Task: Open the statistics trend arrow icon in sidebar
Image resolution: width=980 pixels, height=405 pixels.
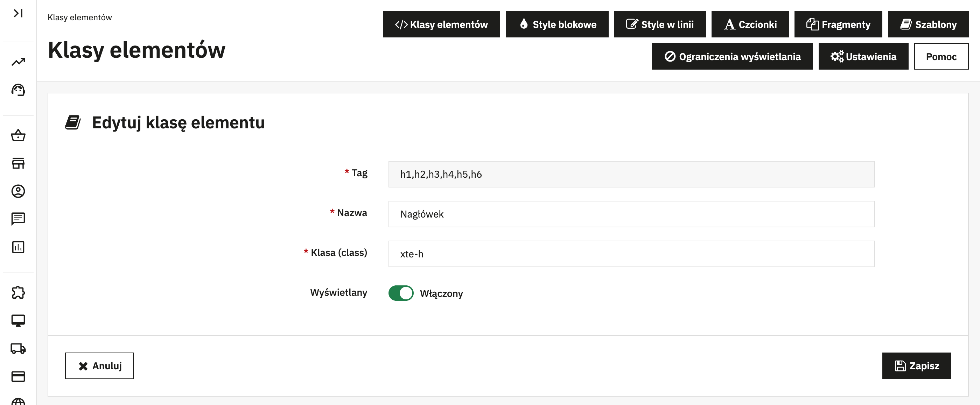Action: 18,62
